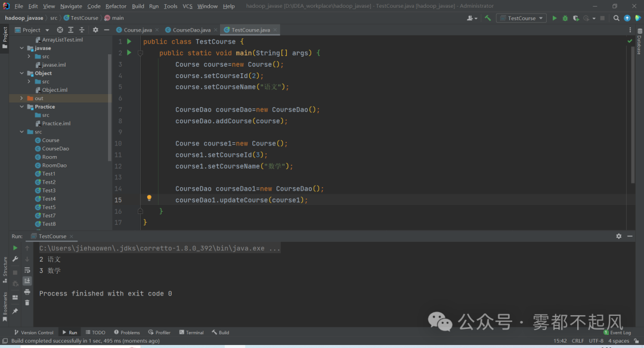This screenshot has height=348, width=644.
Task: Open Project panel settings gear icon
Action: (x=95, y=29)
